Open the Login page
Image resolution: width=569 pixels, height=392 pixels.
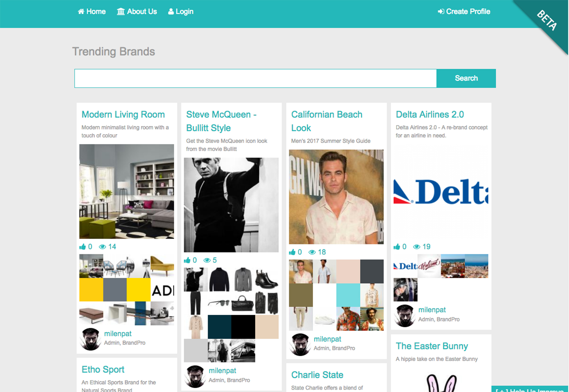(x=181, y=12)
